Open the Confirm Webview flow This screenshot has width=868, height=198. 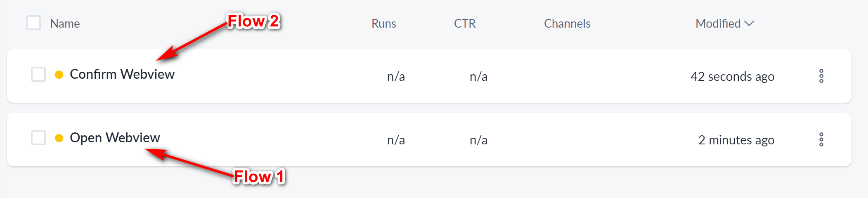pyautogui.click(x=122, y=75)
